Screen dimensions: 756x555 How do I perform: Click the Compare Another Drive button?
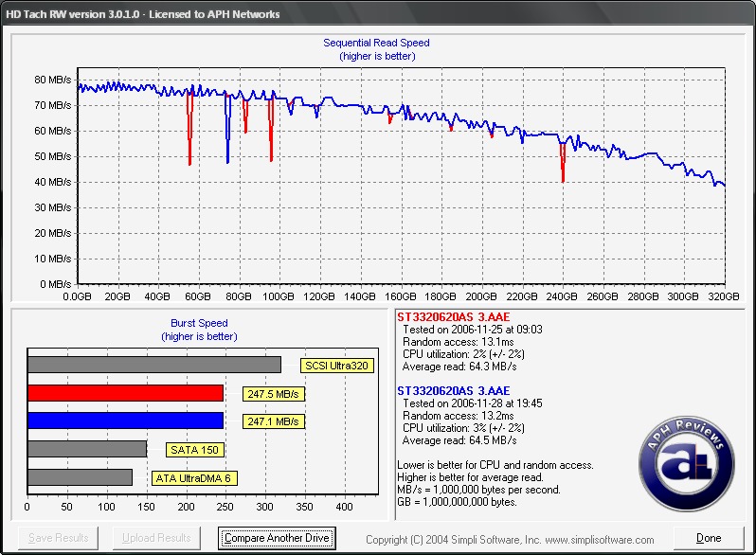pyautogui.click(x=277, y=538)
